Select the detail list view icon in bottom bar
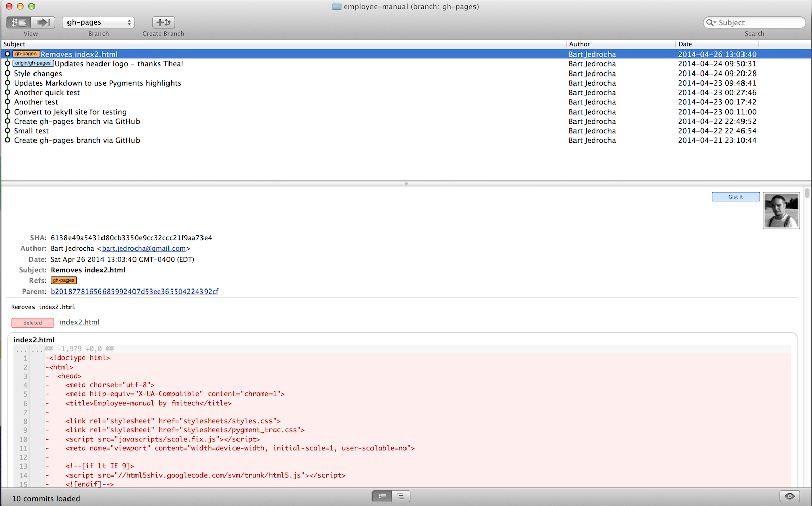Image resolution: width=812 pixels, height=506 pixels. coord(382,496)
